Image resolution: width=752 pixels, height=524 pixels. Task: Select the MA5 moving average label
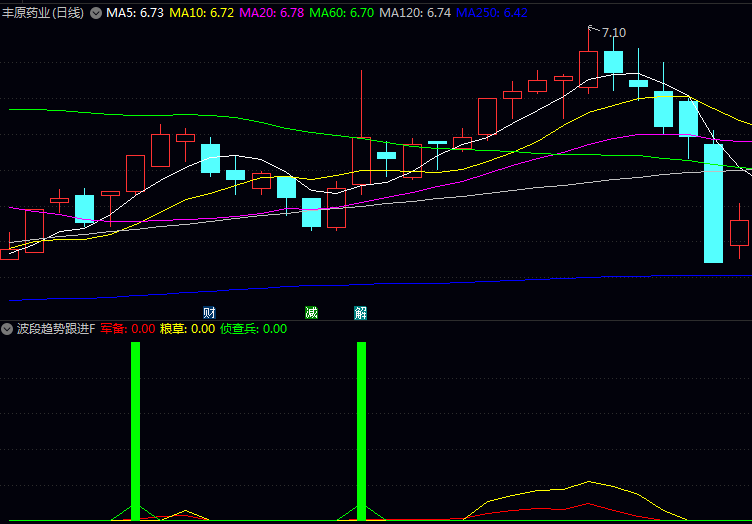click(x=135, y=13)
